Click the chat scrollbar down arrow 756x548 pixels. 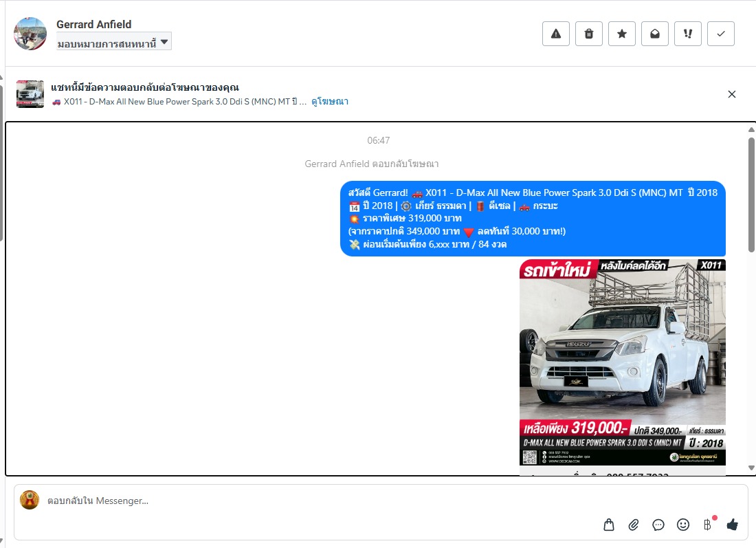751,468
